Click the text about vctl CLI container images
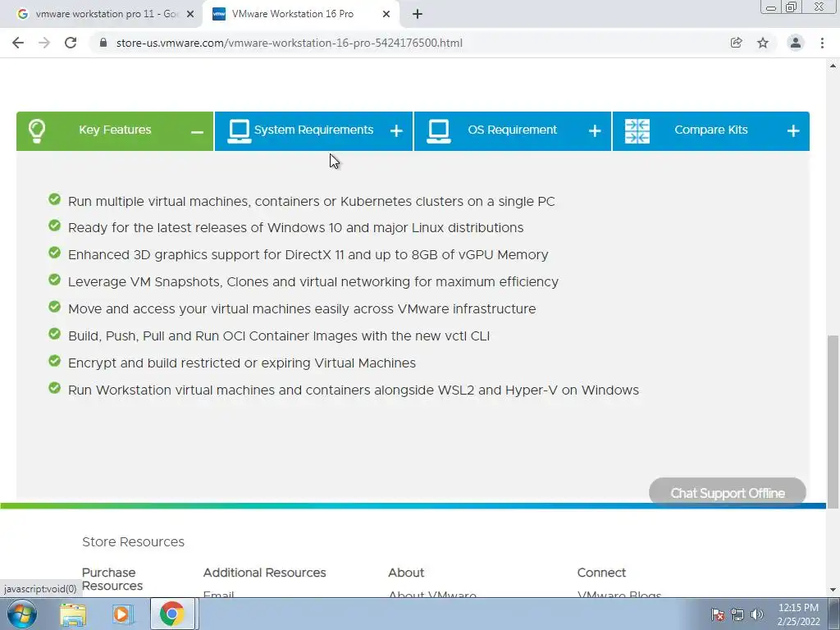840x630 pixels. pyautogui.click(x=279, y=336)
